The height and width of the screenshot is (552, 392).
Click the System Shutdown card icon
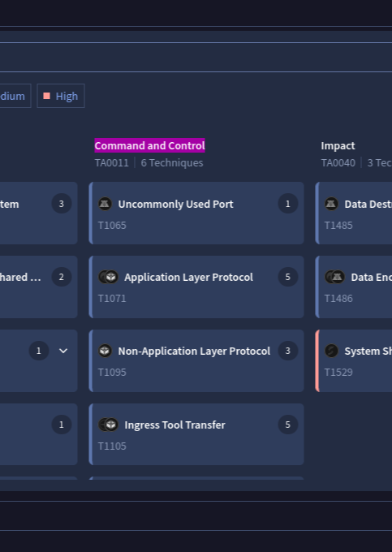point(331,351)
